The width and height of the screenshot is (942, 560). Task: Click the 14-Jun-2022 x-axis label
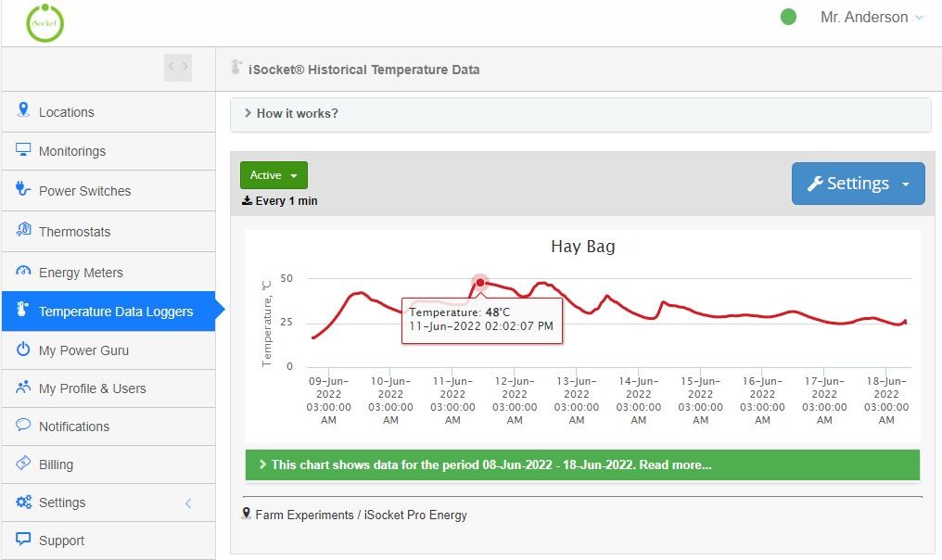pyautogui.click(x=639, y=401)
